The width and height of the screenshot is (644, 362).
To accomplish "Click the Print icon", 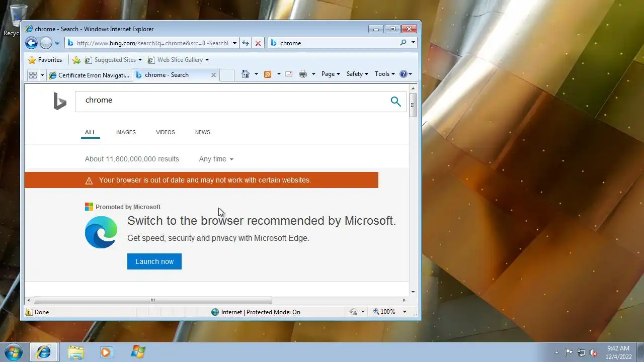I will point(303,74).
